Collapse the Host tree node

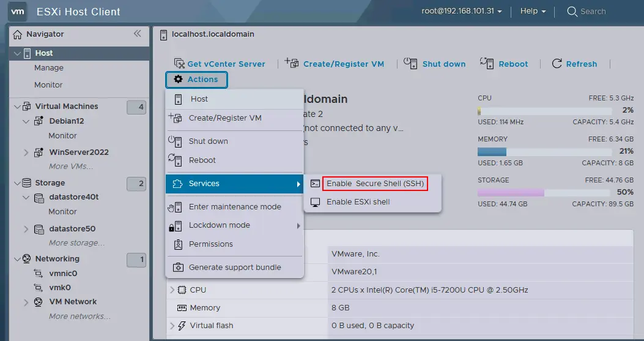17,53
